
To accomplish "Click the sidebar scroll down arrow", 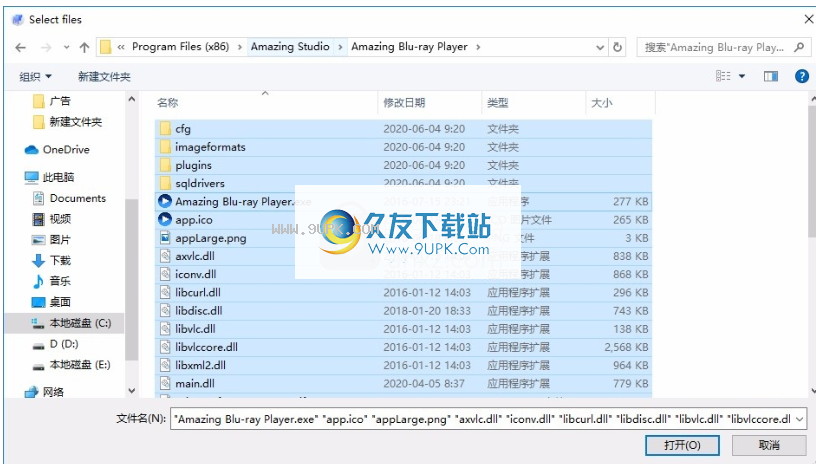I will click(132, 391).
